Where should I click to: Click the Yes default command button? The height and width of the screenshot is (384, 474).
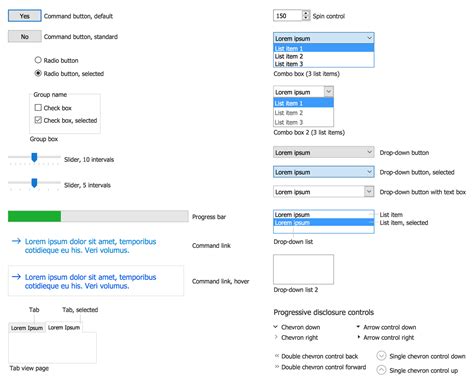pyautogui.click(x=25, y=16)
